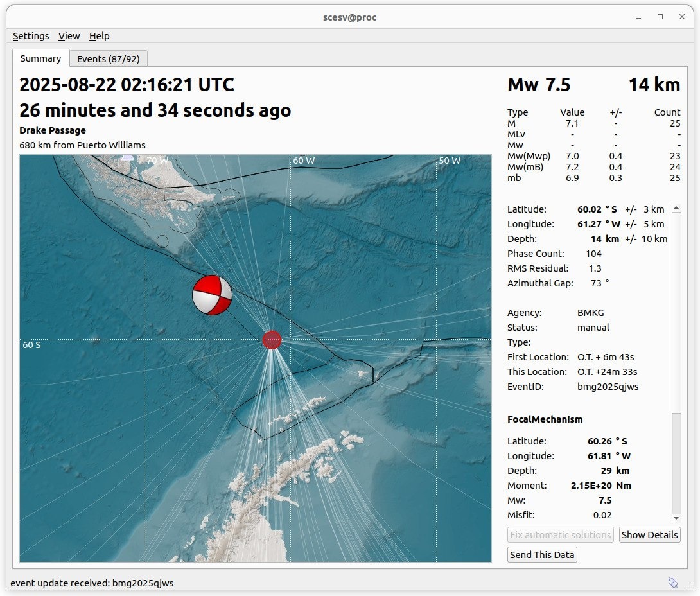Click the Phase Count value 104

pos(594,254)
